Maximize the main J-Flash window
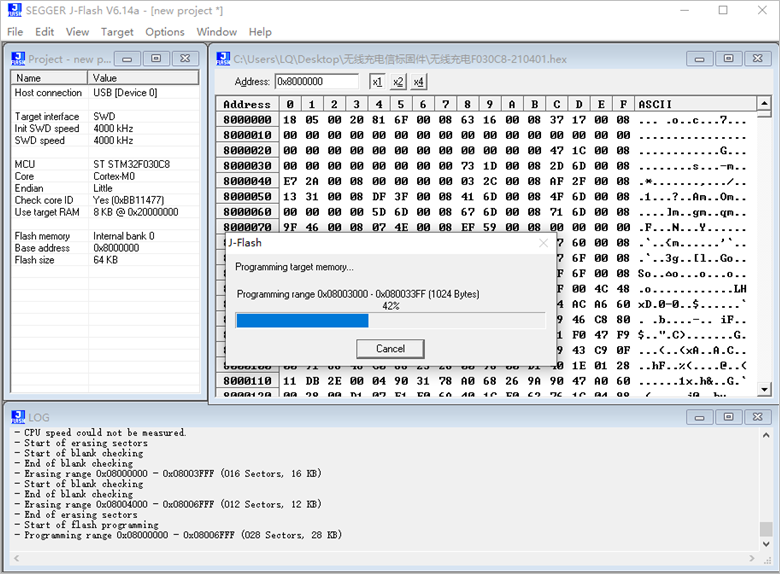The width and height of the screenshot is (780, 574). pos(723,10)
